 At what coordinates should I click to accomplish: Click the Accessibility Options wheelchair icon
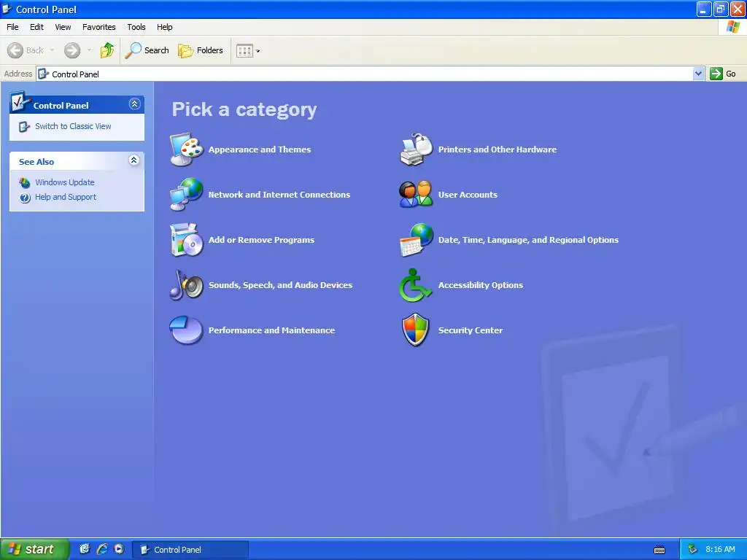415,285
